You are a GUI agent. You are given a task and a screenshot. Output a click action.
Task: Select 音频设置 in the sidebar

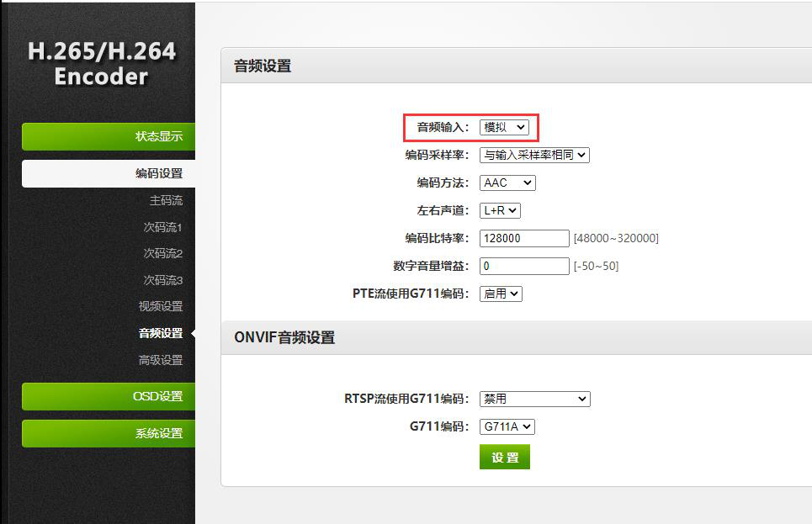coord(161,333)
